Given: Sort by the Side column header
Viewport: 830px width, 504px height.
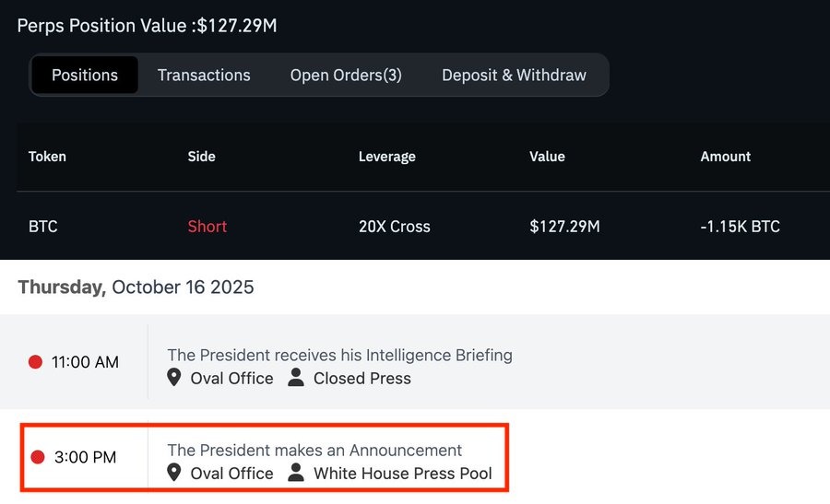Looking at the screenshot, I should [201, 157].
